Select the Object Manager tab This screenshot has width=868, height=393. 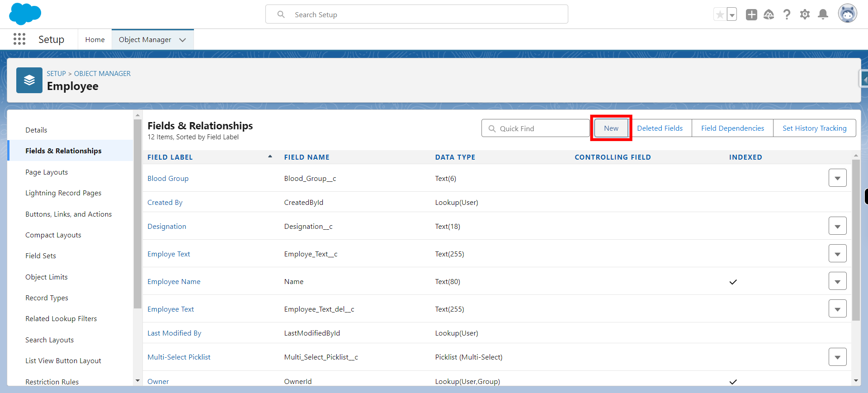145,40
